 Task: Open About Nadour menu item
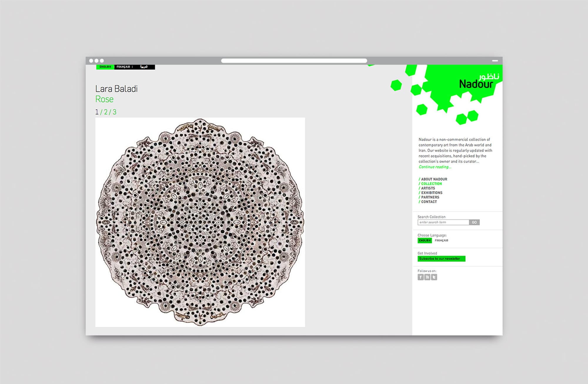(x=434, y=179)
